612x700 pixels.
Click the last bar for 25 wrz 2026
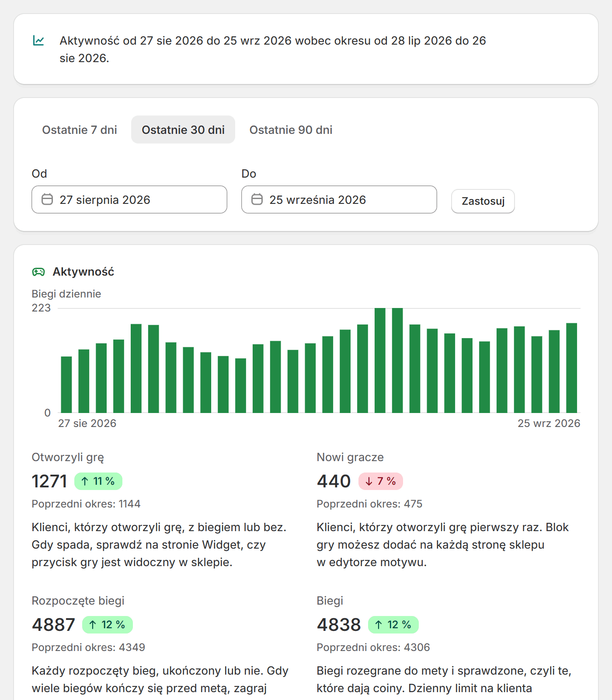click(572, 368)
